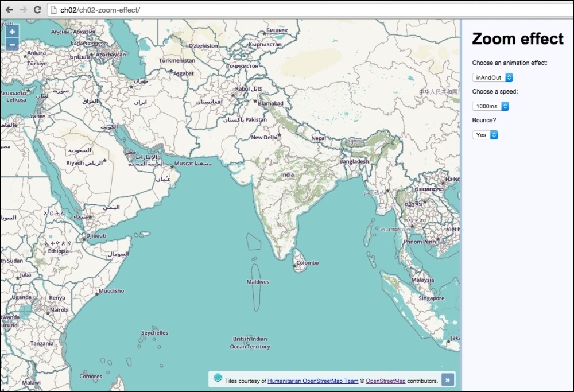Click the browser forward arrow
The width and height of the screenshot is (574, 392).
pyautogui.click(x=24, y=10)
